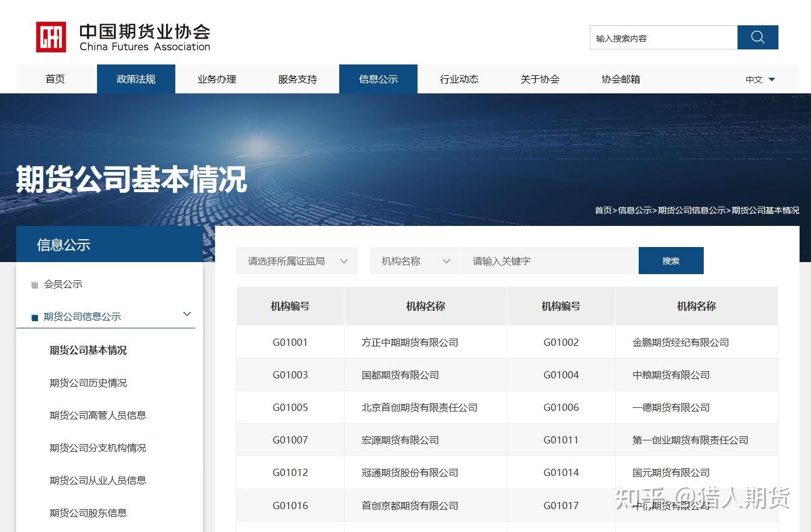The width and height of the screenshot is (811, 532).
Task: Open the 关于协会 navigation tab
Action: coord(540,79)
